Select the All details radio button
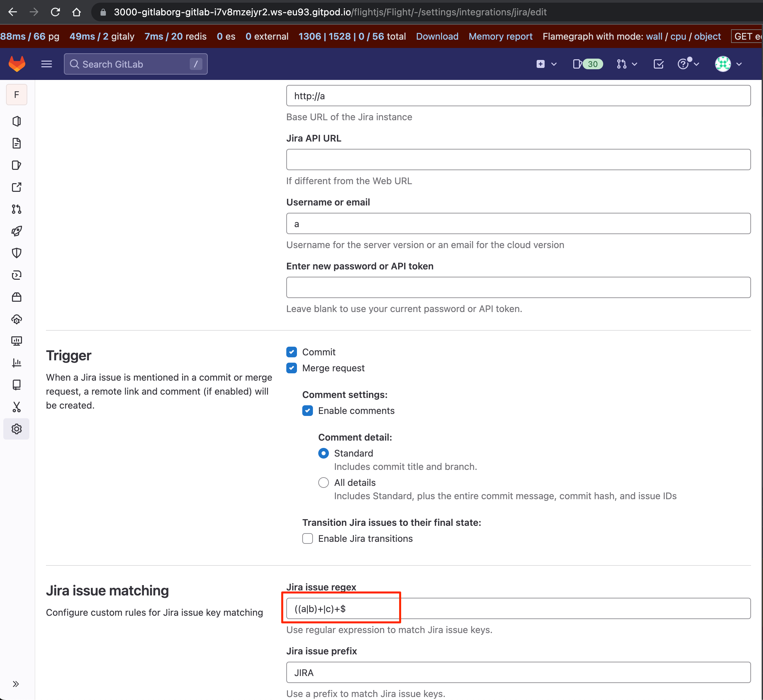Screen dimensions: 763x700 (x=323, y=482)
